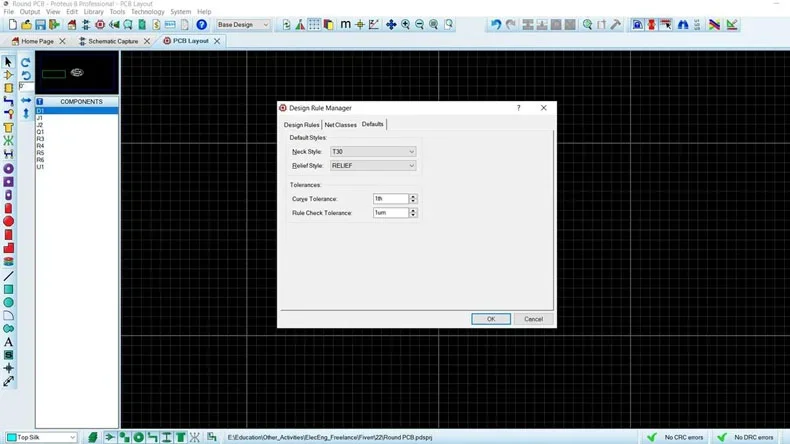Select the Selection Mode arrow tool

click(8, 61)
